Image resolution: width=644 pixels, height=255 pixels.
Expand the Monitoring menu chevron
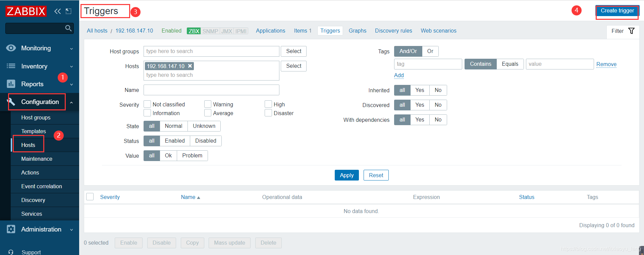tap(71, 49)
